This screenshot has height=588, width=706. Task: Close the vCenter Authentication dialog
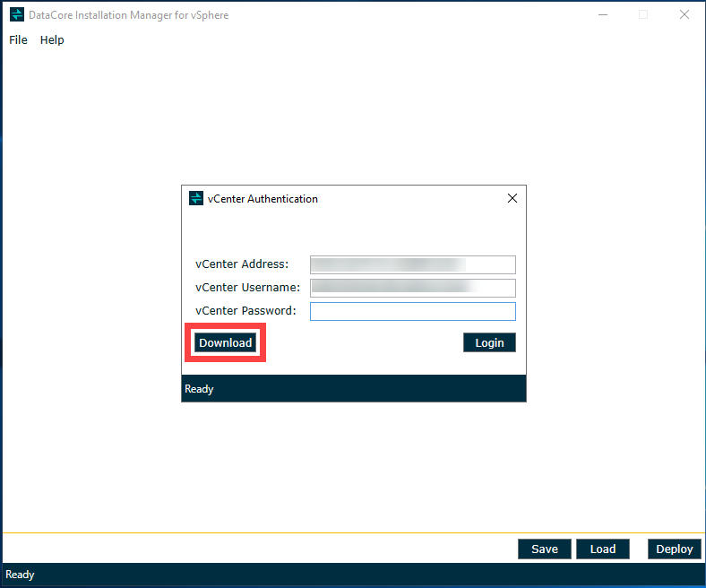click(512, 198)
